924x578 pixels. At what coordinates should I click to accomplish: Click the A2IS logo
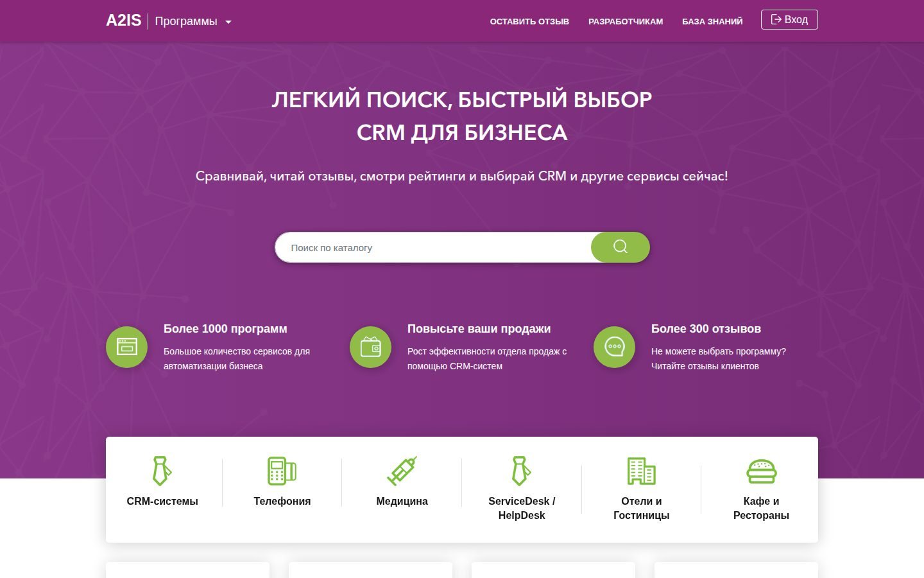(x=123, y=21)
